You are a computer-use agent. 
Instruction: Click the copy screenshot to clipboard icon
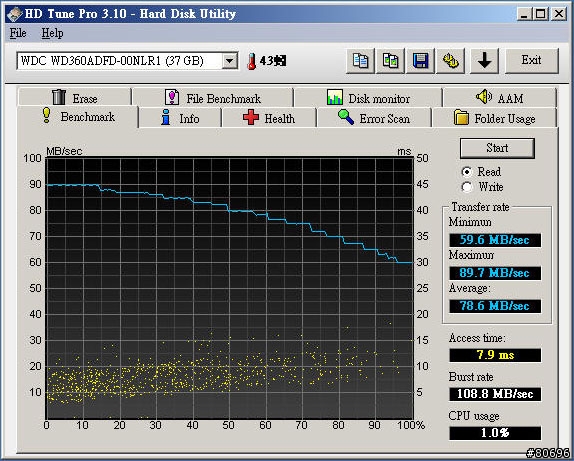point(390,61)
